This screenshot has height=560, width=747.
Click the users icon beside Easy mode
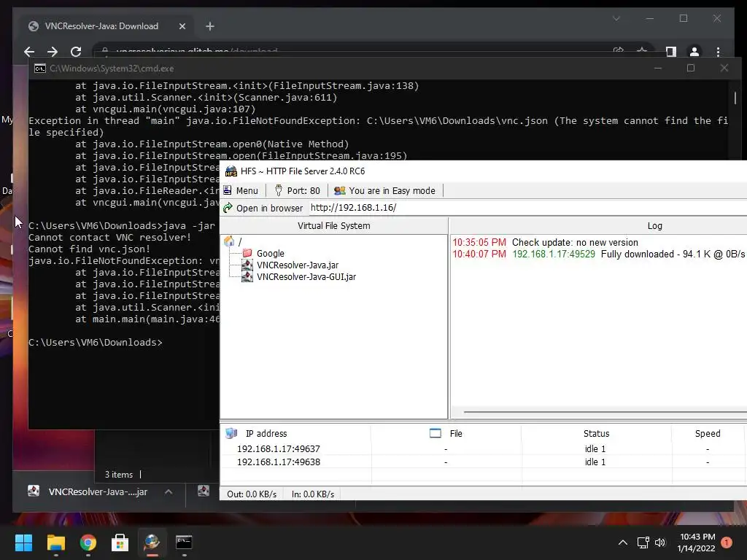[x=339, y=190]
